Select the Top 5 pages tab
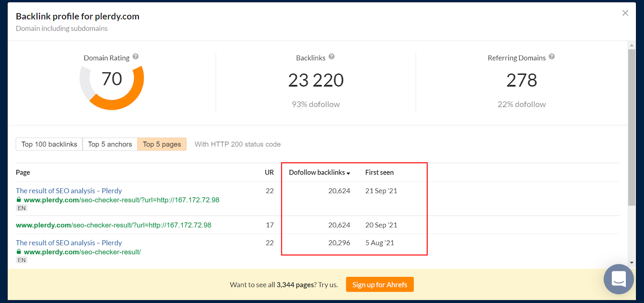 coord(162,144)
